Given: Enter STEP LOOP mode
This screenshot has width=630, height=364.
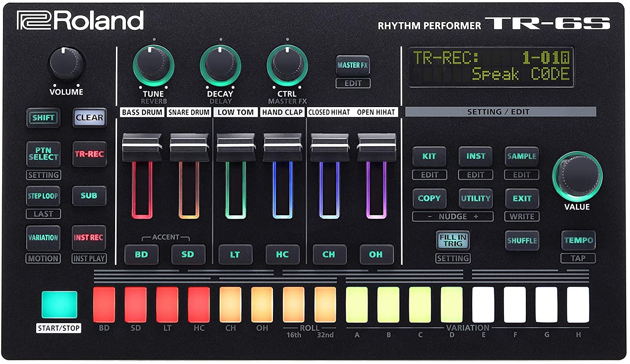Looking at the screenshot, I should [43, 196].
